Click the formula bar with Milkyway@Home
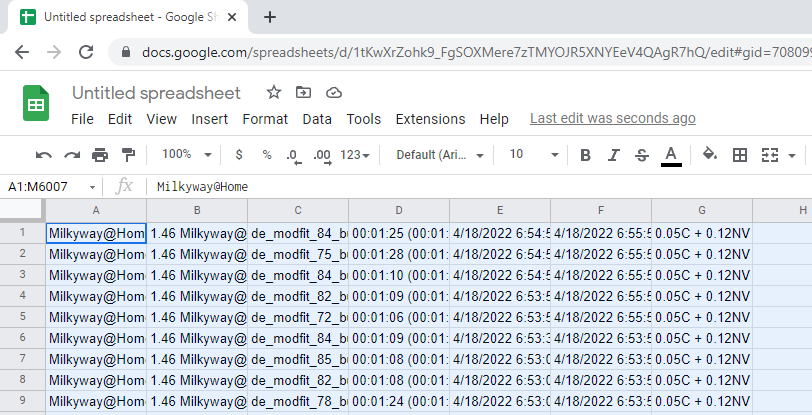This screenshot has height=415, width=812. click(479, 187)
